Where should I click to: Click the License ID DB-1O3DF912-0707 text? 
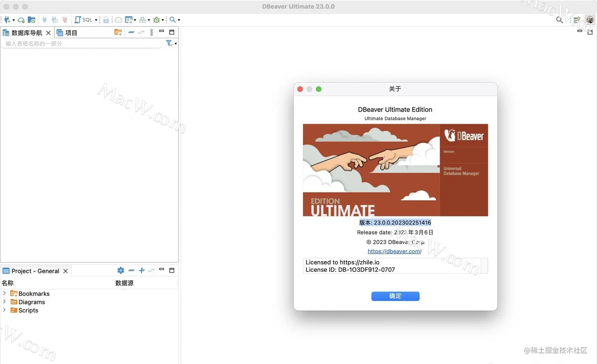350,270
